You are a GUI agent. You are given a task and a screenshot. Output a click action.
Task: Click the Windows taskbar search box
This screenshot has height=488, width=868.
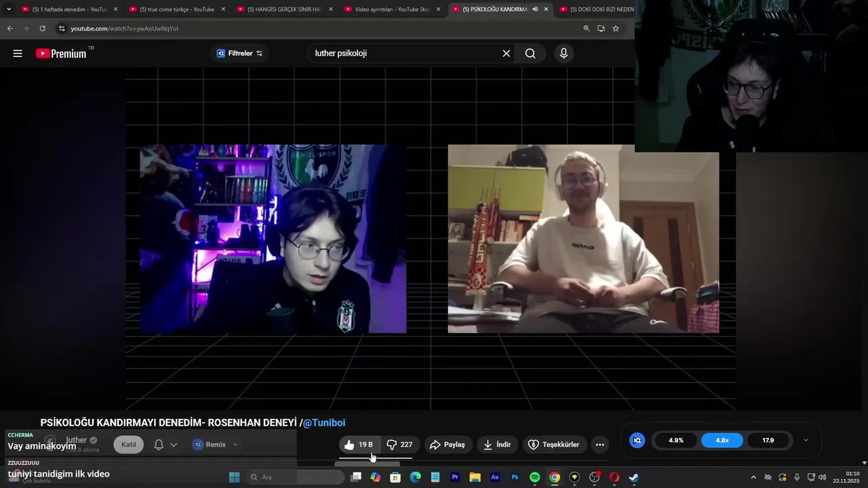pos(294,477)
